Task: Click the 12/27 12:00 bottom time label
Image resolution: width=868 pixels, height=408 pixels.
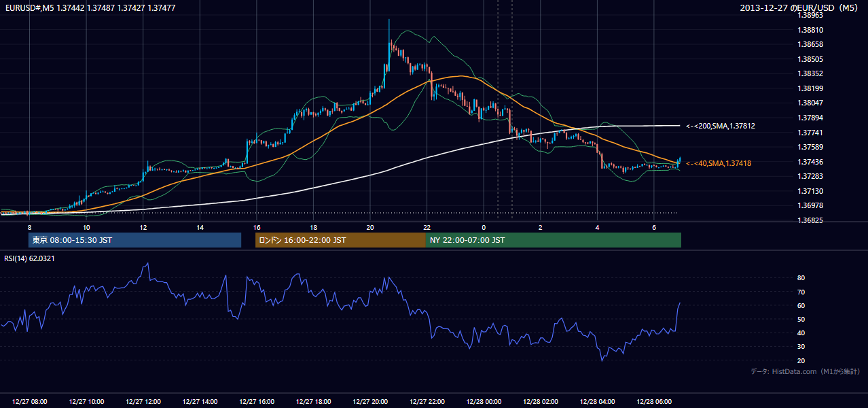Action: [143, 402]
